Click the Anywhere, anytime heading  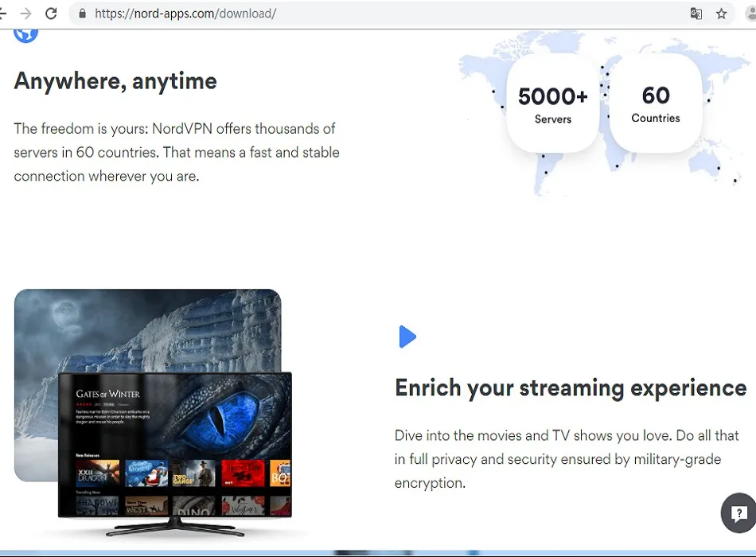[115, 81]
